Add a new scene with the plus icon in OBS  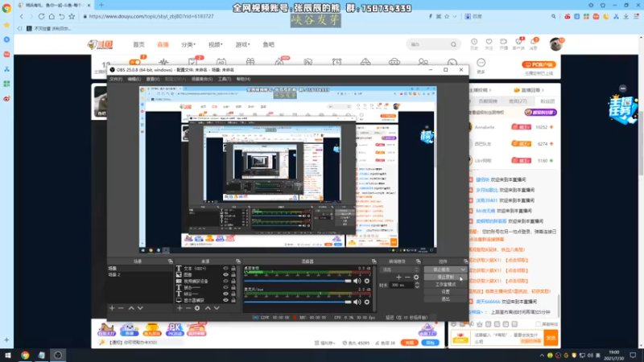coord(112,308)
